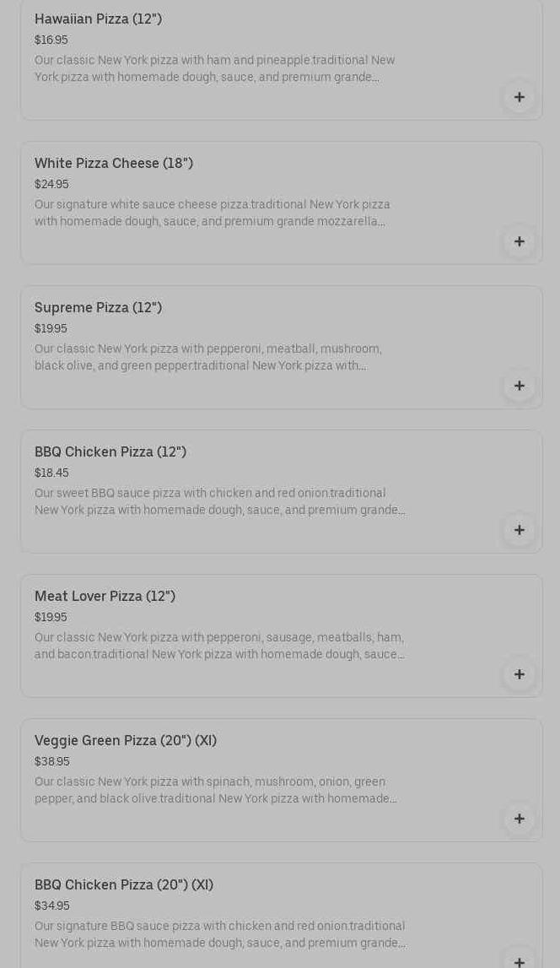Click Hawaiian Pizza description about ham and pineapple
The image size is (560, 968).
pos(214,68)
